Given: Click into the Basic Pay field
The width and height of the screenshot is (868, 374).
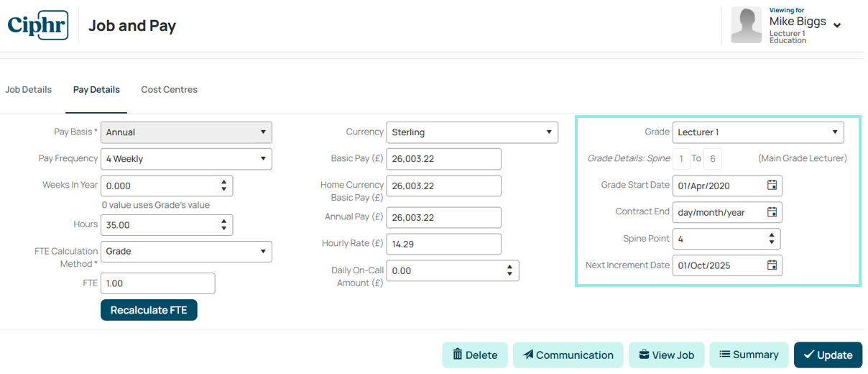Looking at the screenshot, I should (x=443, y=159).
